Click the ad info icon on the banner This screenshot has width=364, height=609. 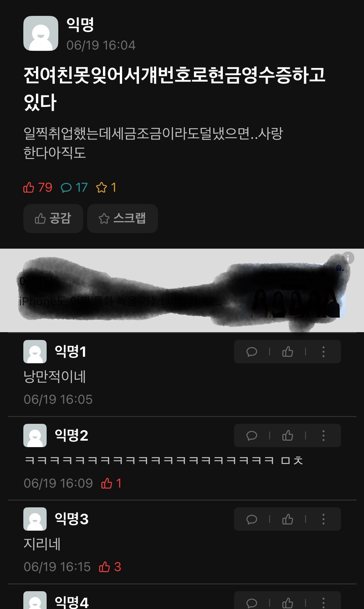[348, 258]
